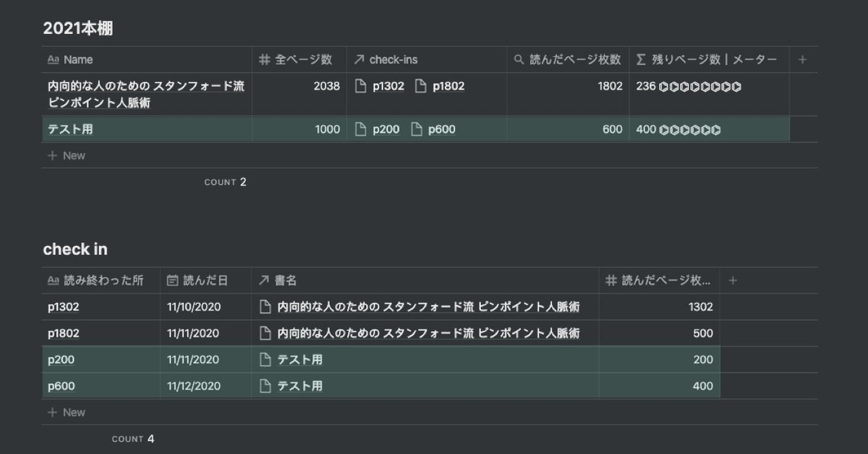Click the + icon to add a column in check in
Viewport: 868px width, 454px height.
click(x=733, y=280)
